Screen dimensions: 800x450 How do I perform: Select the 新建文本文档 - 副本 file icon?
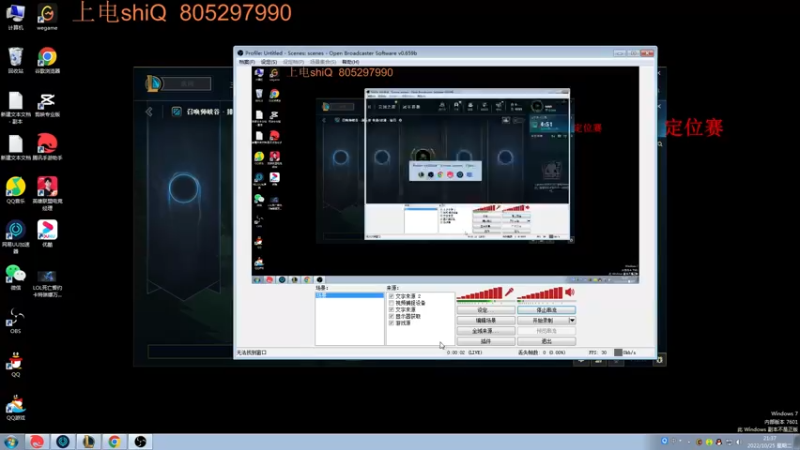[x=15, y=107]
